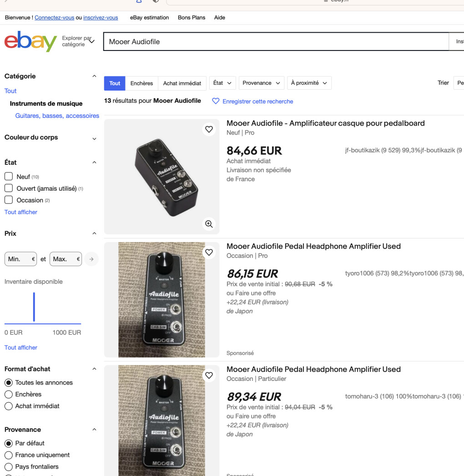Expand the Couleur du corps section
Viewport: 464px width, 476px height.
(94, 137)
